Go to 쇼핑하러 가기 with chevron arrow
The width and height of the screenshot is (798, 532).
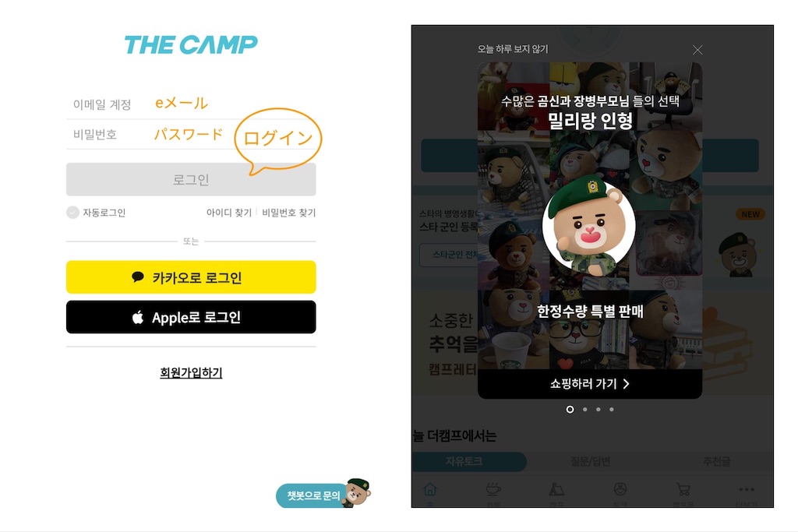tap(590, 383)
